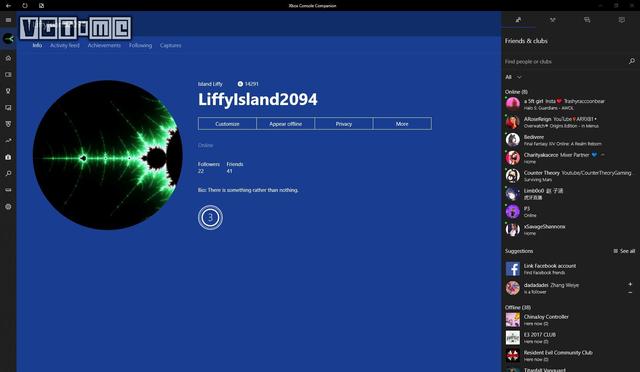Viewport: 640px width, 372px height.
Task: Open Resident Evil Community Club
Action: (x=570, y=356)
